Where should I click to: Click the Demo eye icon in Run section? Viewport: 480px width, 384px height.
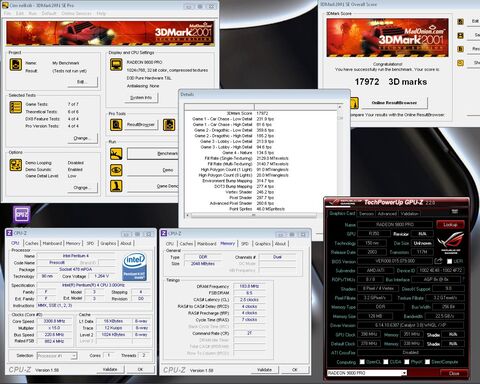pyautogui.click(x=116, y=170)
